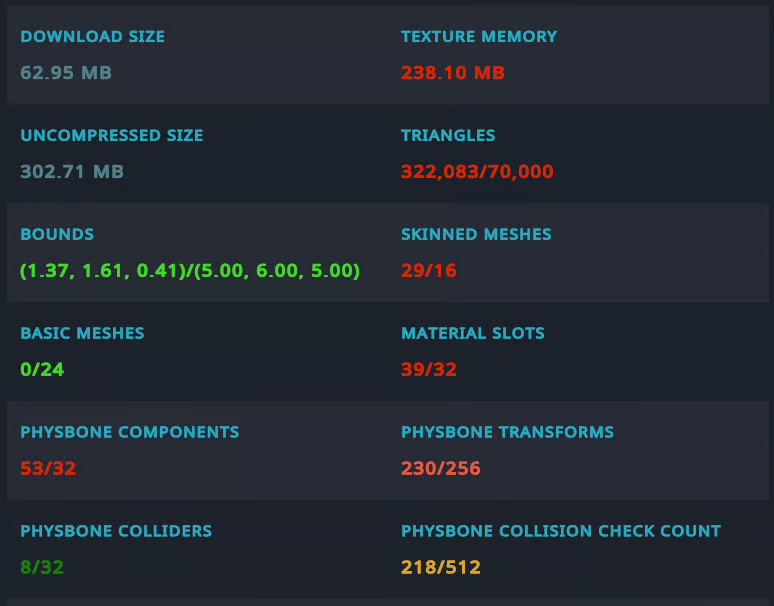
Task: Click the BOUNDS label
Action: tap(57, 234)
